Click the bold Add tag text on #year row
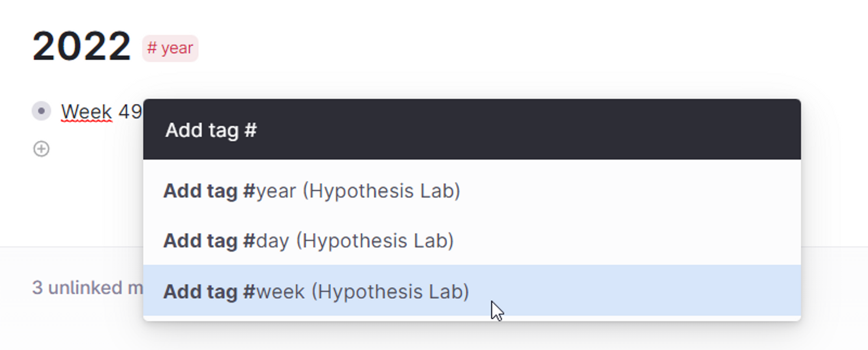The width and height of the screenshot is (868, 350). (x=200, y=191)
